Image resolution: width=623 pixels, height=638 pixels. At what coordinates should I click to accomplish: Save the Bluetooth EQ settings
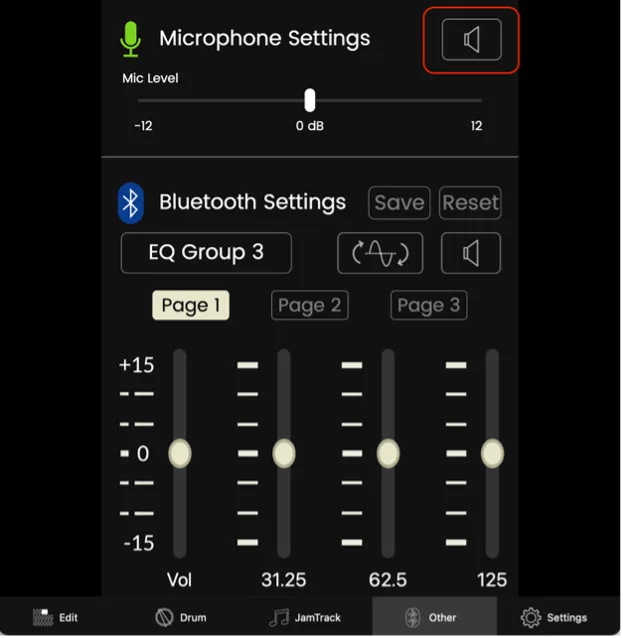coord(400,203)
